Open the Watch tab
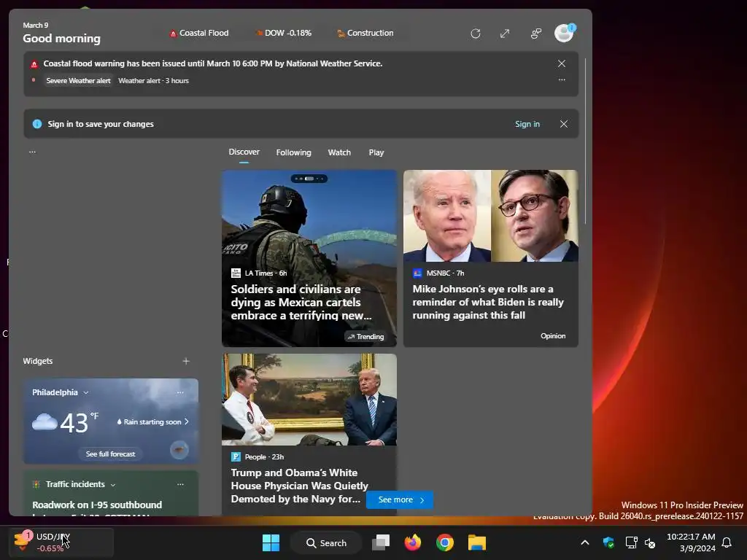Screen dimensions: 747x560 tap(339, 152)
